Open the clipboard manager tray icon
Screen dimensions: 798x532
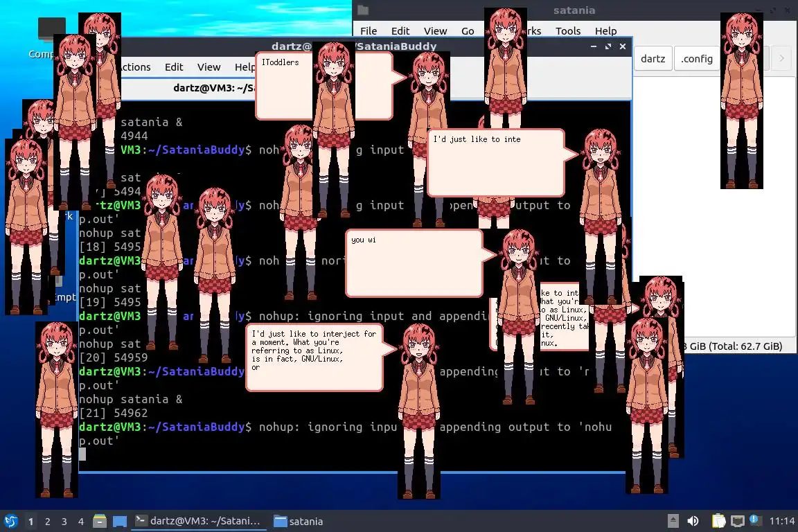pyautogui.click(x=718, y=521)
